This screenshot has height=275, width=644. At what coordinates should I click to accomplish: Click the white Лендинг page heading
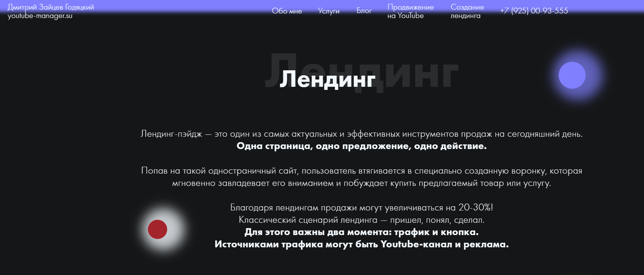(x=327, y=79)
